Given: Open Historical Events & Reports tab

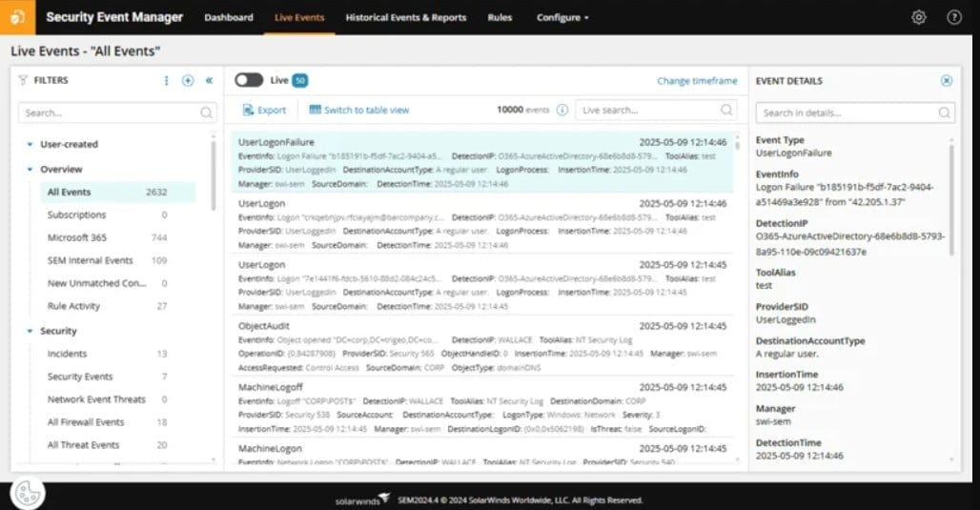Looking at the screenshot, I should (x=405, y=17).
